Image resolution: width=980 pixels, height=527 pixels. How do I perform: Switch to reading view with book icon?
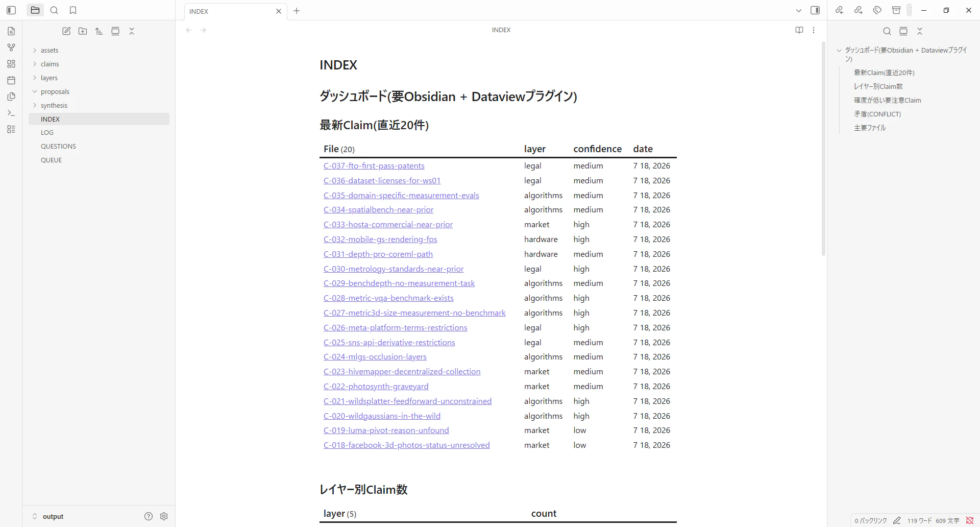799,30
